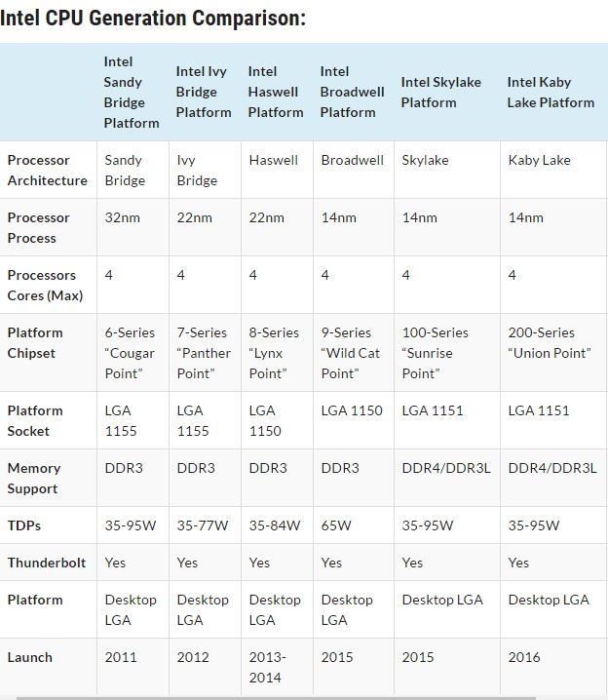Click the Intel Broadwell Platform header cell

click(352, 92)
